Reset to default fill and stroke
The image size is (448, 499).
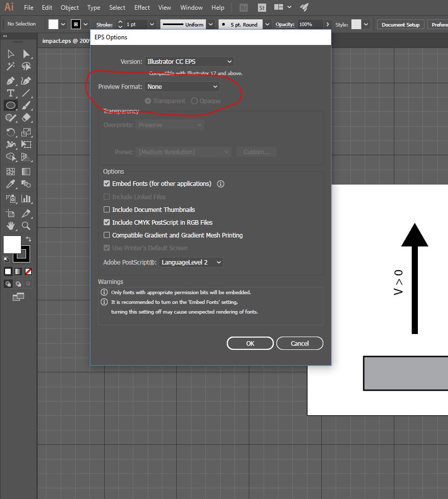point(6,259)
